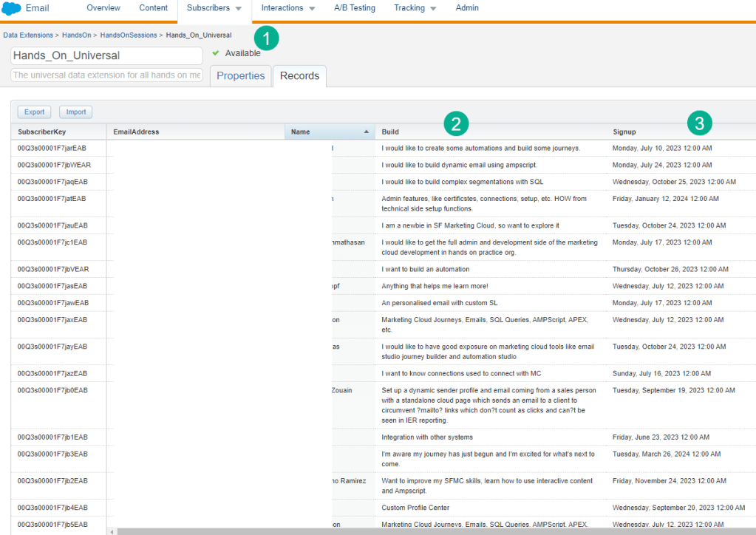Click the Salesforce cloud logo icon
The image size is (756, 535).
tap(11, 9)
